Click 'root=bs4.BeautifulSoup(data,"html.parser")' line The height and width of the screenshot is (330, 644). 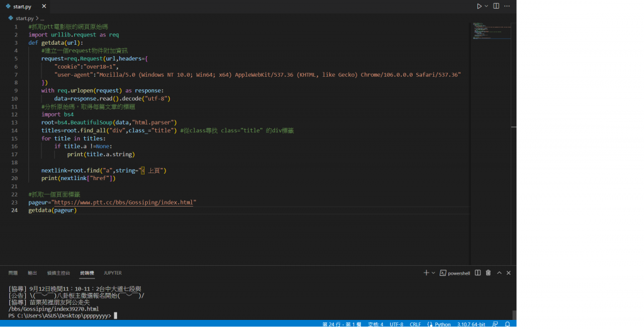(109, 123)
